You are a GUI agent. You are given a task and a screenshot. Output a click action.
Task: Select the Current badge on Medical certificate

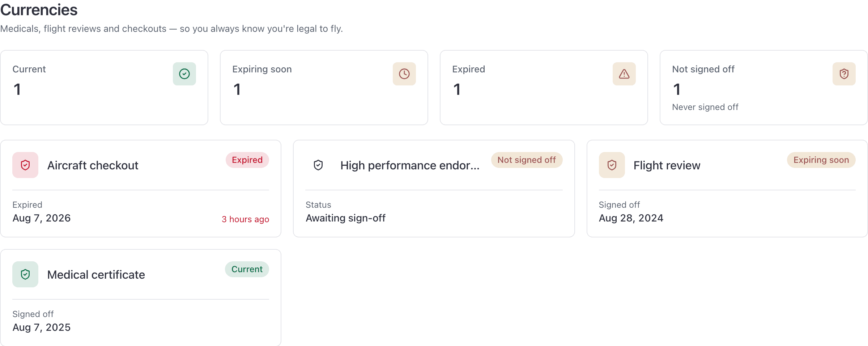pyautogui.click(x=247, y=269)
